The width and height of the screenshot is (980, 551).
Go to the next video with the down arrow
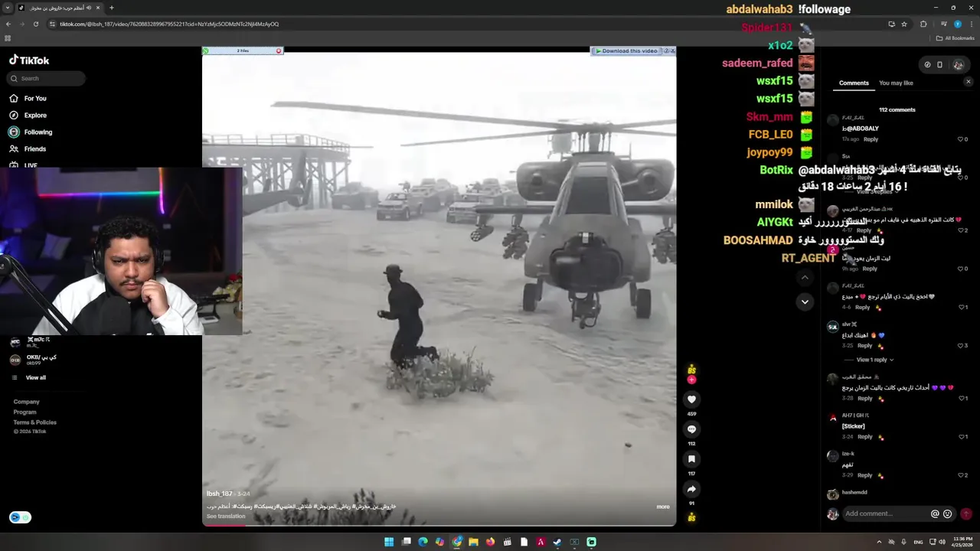[805, 302]
